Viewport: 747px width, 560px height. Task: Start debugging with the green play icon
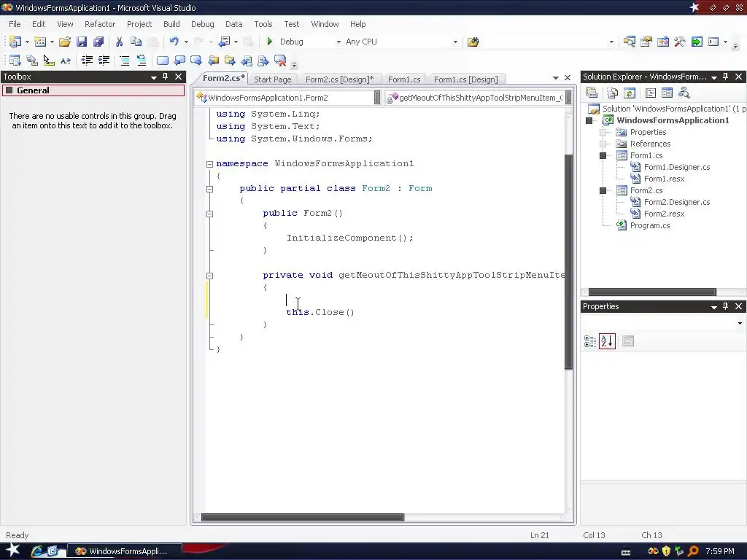[x=270, y=42]
